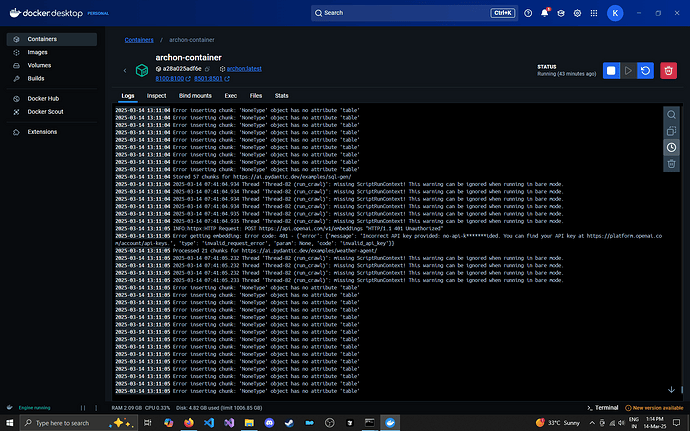Switch to the Bind mounts tab
690x431 pixels.
tap(195, 96)
